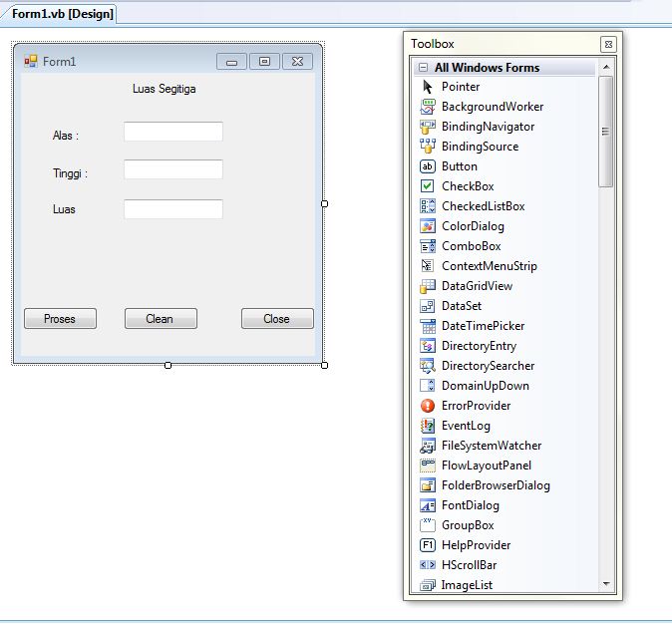Pick the ContextMenuStrip icon

click(428, 266)
